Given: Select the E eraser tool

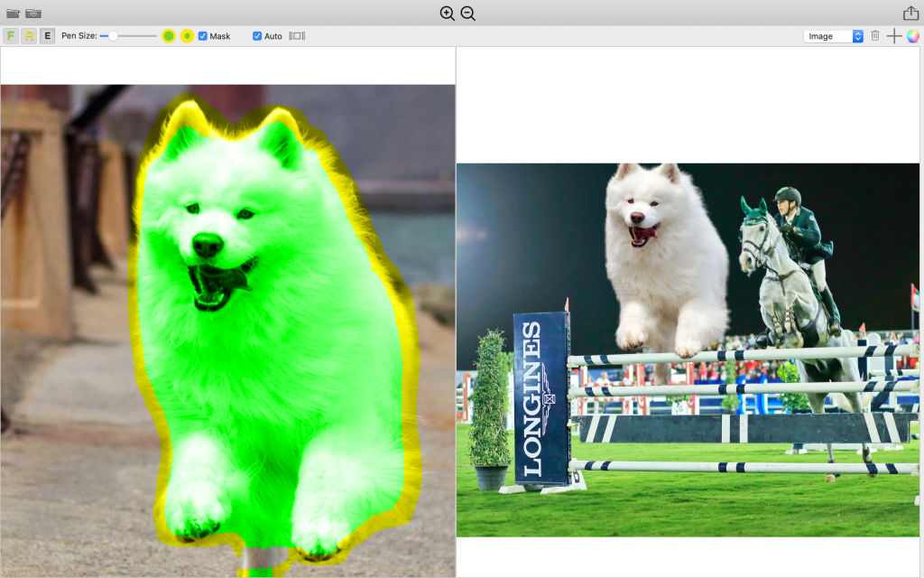Looking at the screenshot, I should [x=47, y=36].
